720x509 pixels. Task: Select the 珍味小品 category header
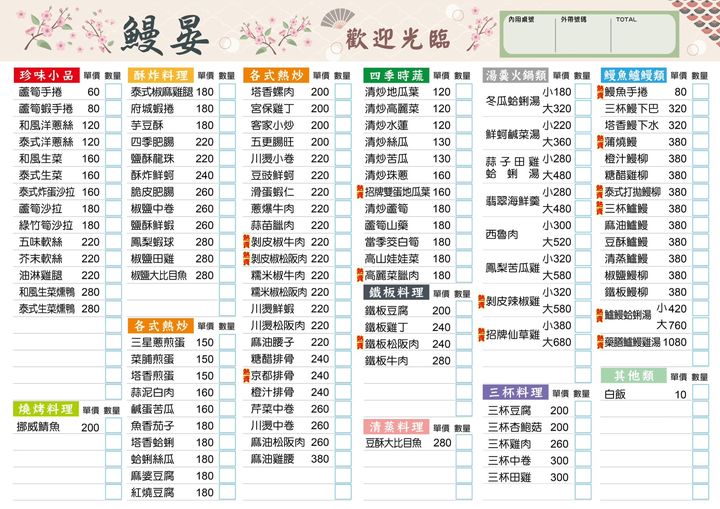(x=46, y=75)
